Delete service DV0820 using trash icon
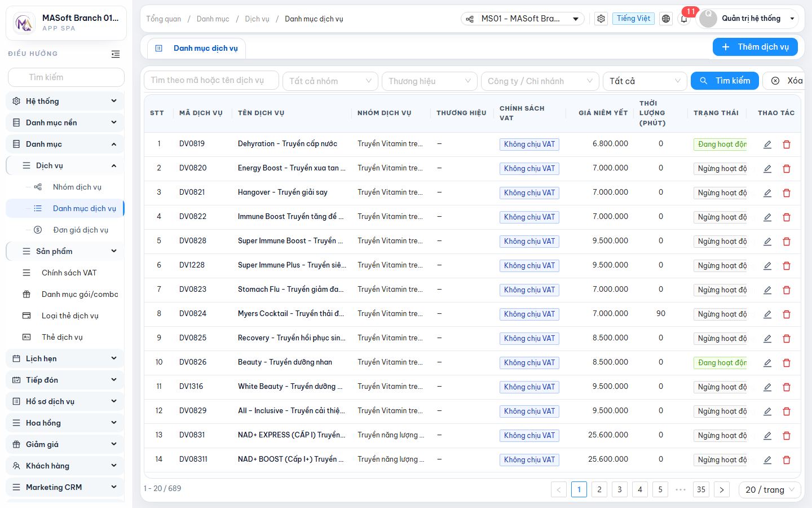 [787, 169]
